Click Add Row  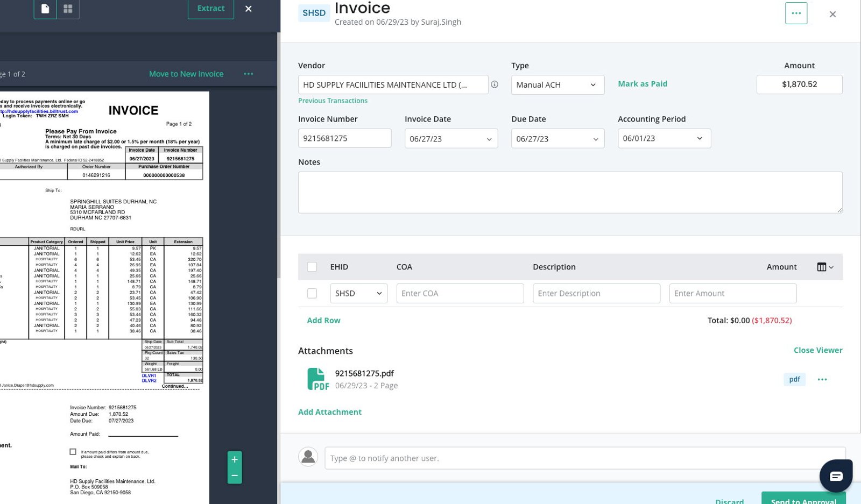click(323, 320)
